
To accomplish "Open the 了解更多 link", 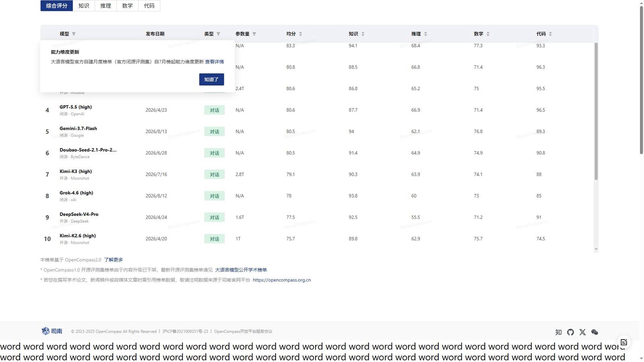I will tap(114, 260).
